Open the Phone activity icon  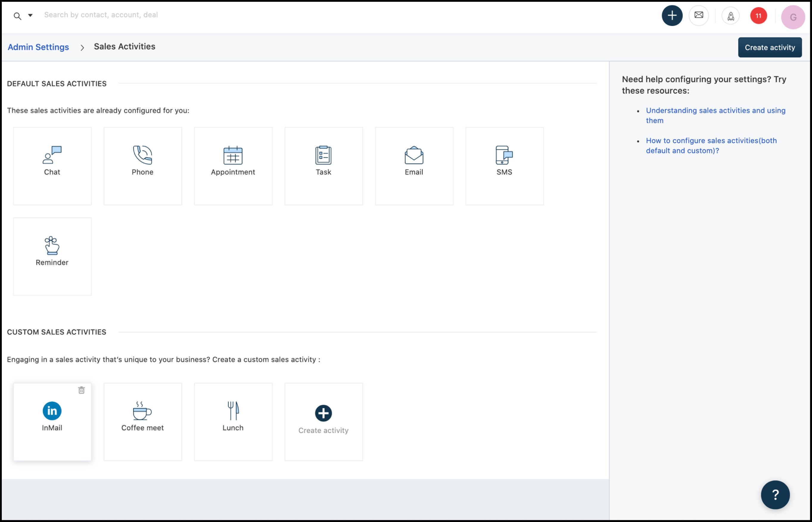tap(142, 155)
